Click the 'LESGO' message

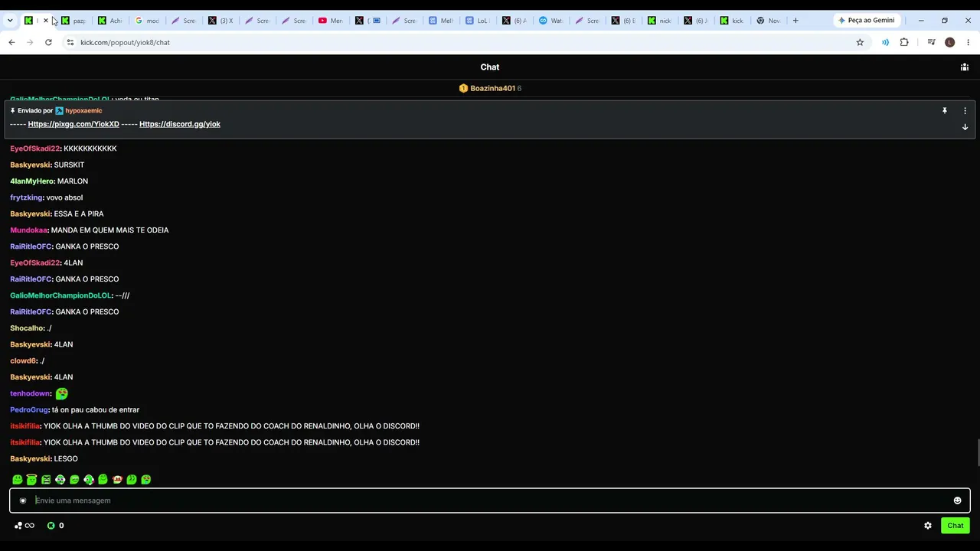(x=66, y=459)
